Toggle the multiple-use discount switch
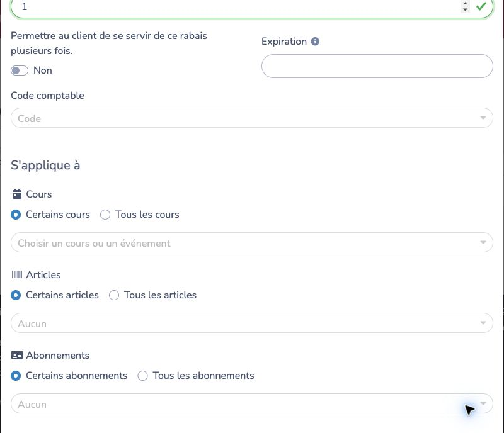This screenshot has height=433, width=504. (20, 70)
